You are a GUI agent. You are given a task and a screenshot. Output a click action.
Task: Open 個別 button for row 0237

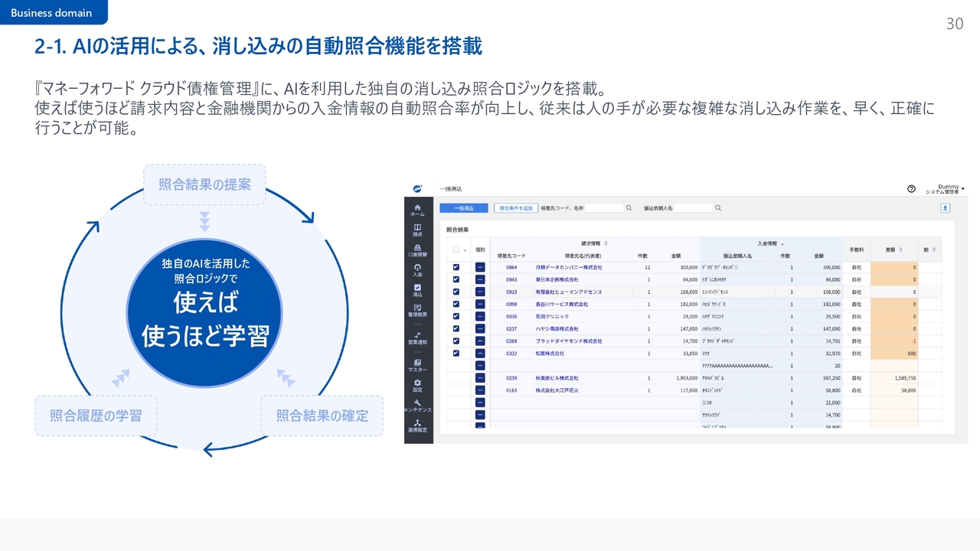480,329
